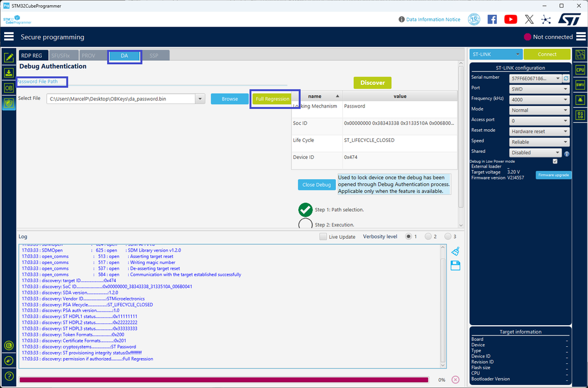Save the log with floppy icon

click(x=455, y=266)
